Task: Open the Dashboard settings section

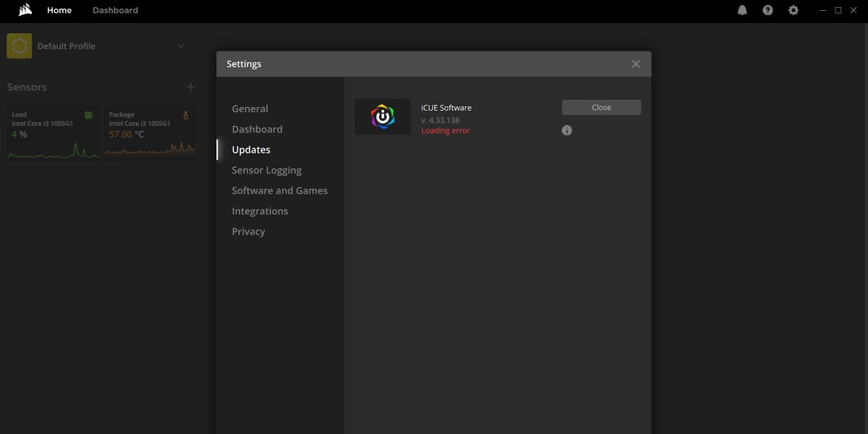Action: (257, 129)
